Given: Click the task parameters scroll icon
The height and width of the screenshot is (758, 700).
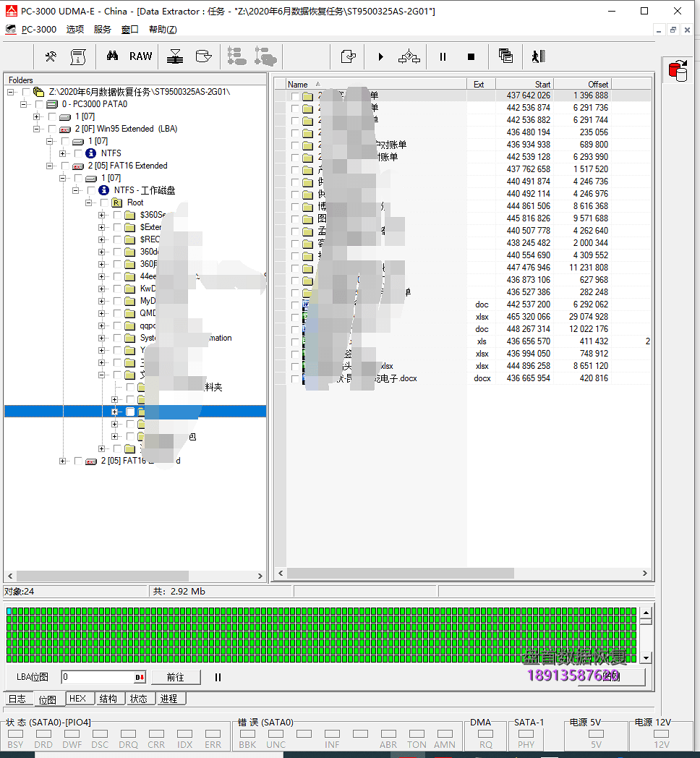Looking at the screenshot, I should pos(78,57).
